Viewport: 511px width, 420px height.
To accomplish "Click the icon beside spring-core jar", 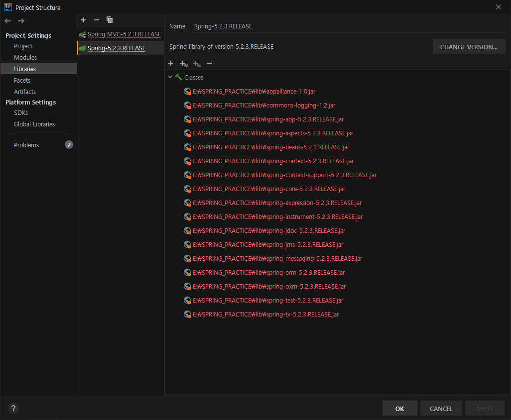I will (x=187, y=189).
